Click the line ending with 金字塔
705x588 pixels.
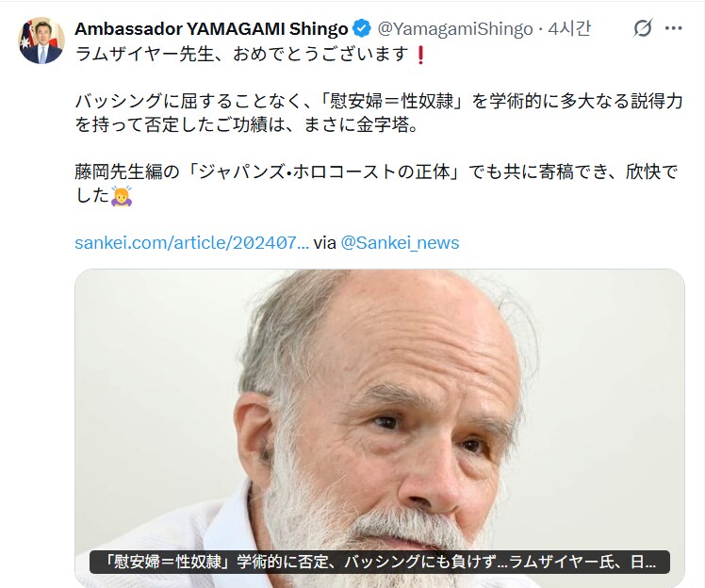247,125
